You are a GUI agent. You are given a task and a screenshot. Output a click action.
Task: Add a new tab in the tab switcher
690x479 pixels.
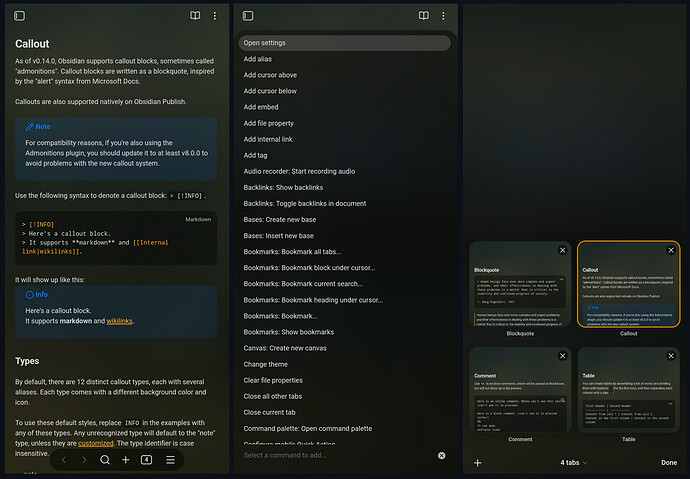(478, 463)
